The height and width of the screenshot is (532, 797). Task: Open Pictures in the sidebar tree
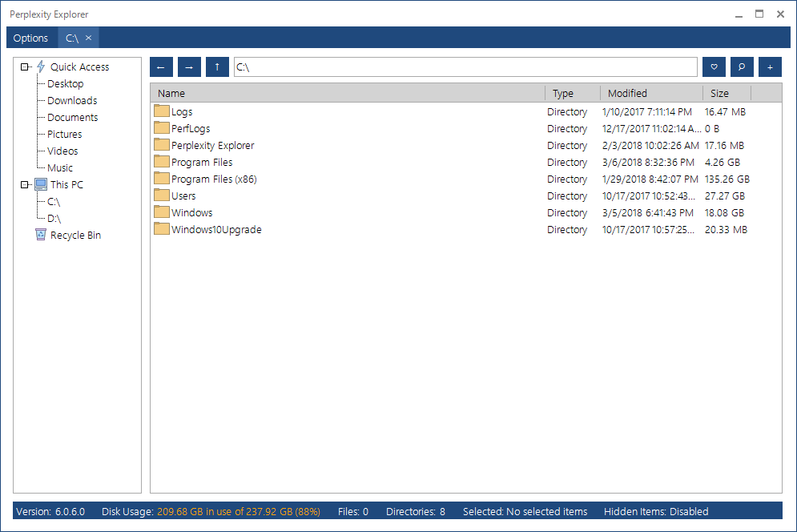tap(65, 134)
